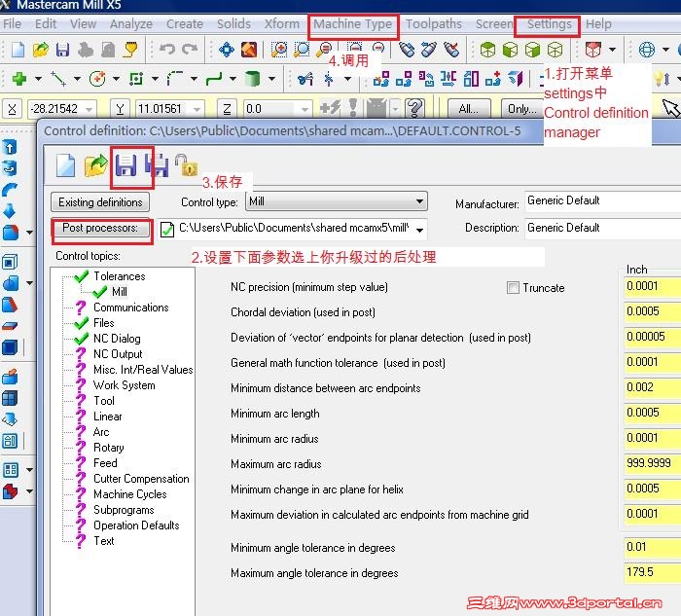Screen dimensions: 681x616
Task: Click the Pan move arrows icon
Action: click(x=227, y=50)
